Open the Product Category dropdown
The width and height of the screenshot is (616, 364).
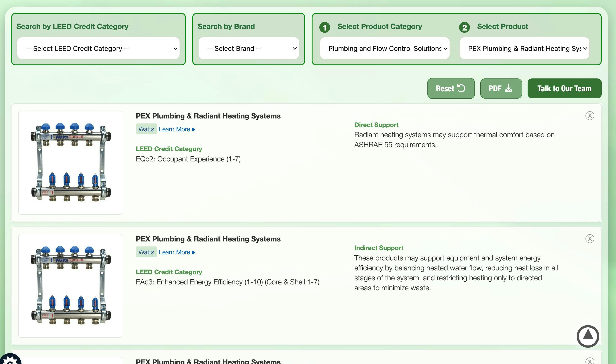[385, 48]
